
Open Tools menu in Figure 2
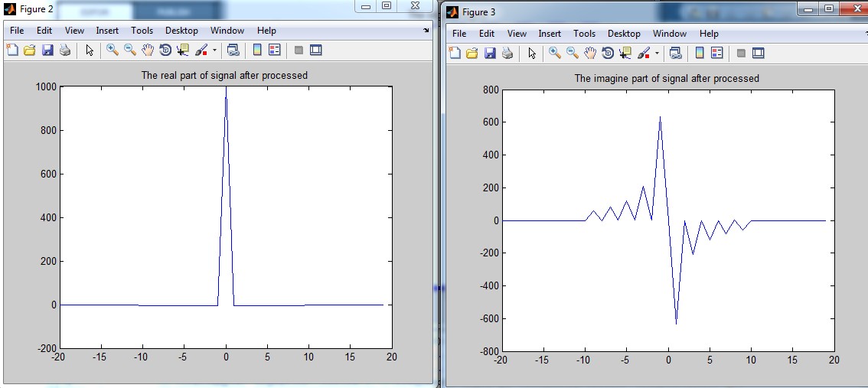coord(142,31)
